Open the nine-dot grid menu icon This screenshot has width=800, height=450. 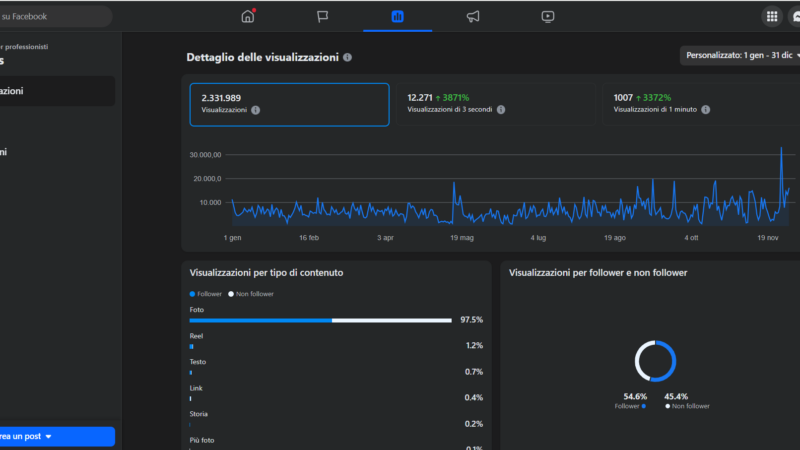click(x=772, y=16)
